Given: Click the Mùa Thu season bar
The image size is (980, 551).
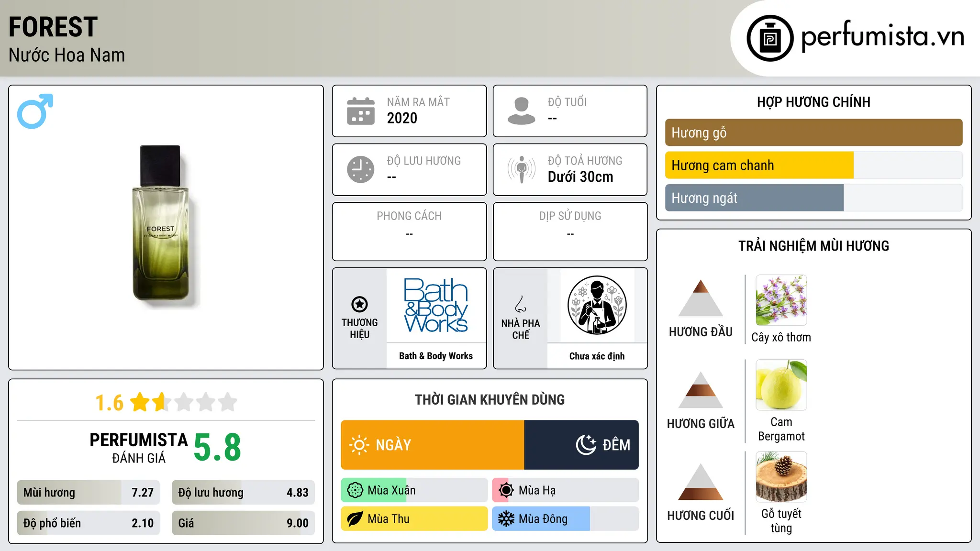Looking at the screenshot, I should click(x=414, y=519).
